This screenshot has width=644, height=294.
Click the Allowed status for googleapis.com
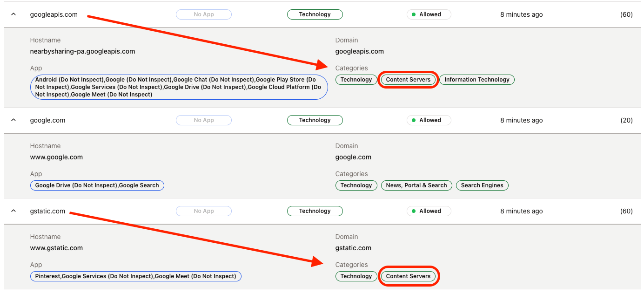tap(429, 14)
